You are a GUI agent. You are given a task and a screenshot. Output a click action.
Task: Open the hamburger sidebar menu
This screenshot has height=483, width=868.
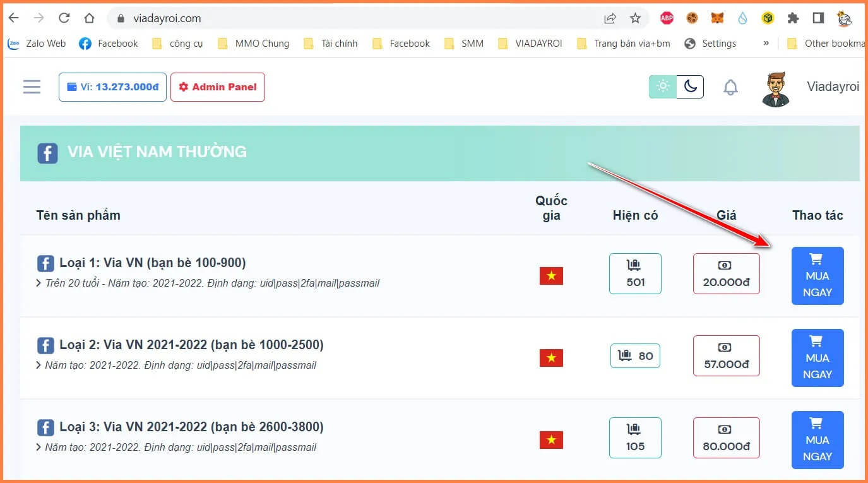[x=32, y=87]
